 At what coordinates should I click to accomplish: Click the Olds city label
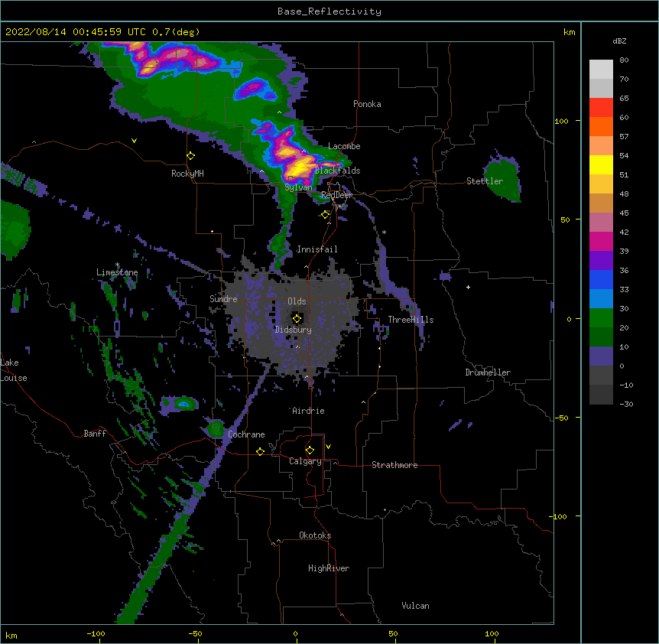click(x=297, y=301)
